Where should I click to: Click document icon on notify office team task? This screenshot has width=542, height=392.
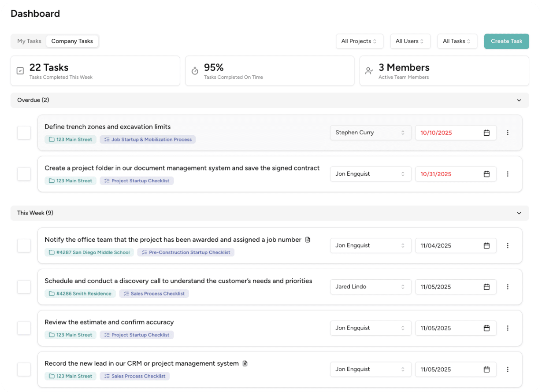[308, 240]
